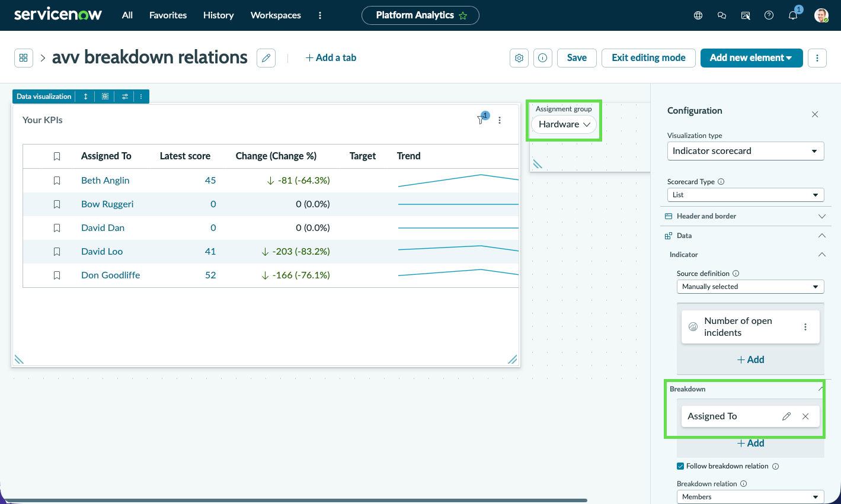This screenshot has height=504, width=841.
Task: Add another indicator
Action: click(750, 359)
